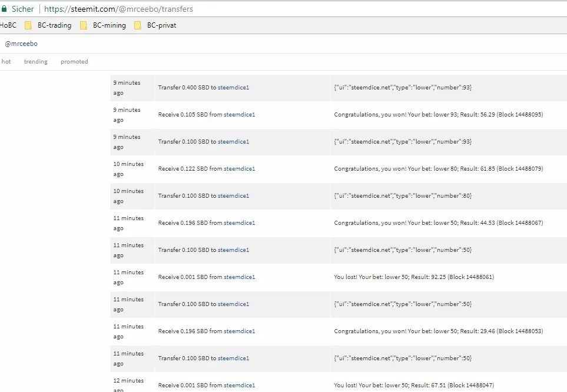Open the BC-privat bookmark folder icon
Image resolution: width=567 pixels, height=392 pixels.
pos(137,25)
